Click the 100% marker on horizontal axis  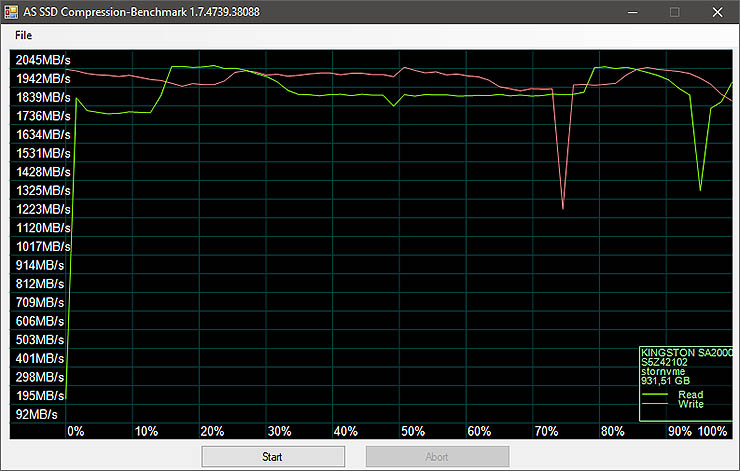pos(712,431)
